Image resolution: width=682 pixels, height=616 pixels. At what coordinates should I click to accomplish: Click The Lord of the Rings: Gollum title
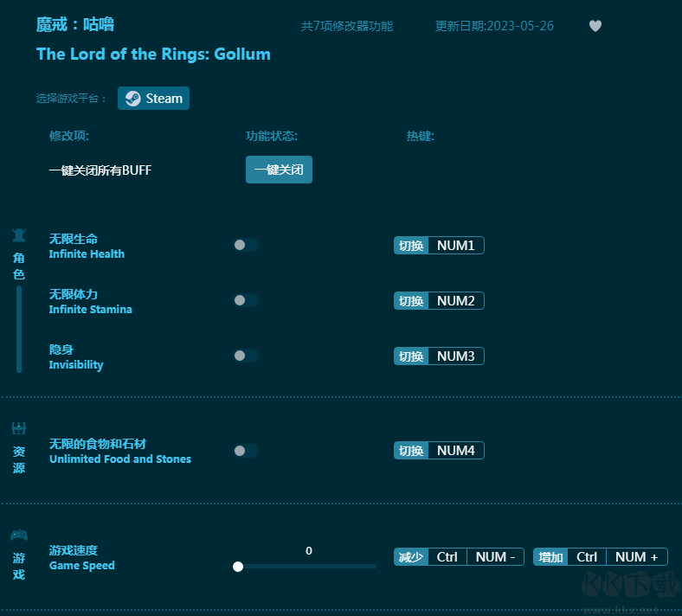(153, 54)
